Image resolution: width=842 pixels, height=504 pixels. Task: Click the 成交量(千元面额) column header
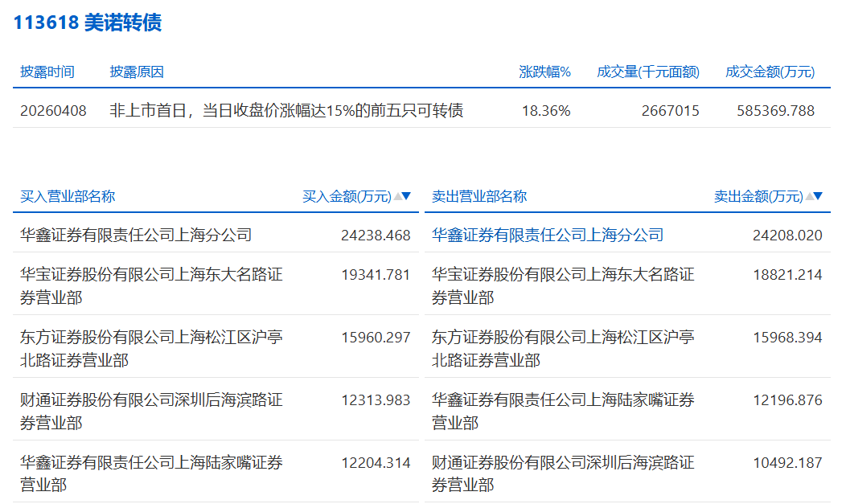point(647,72)
